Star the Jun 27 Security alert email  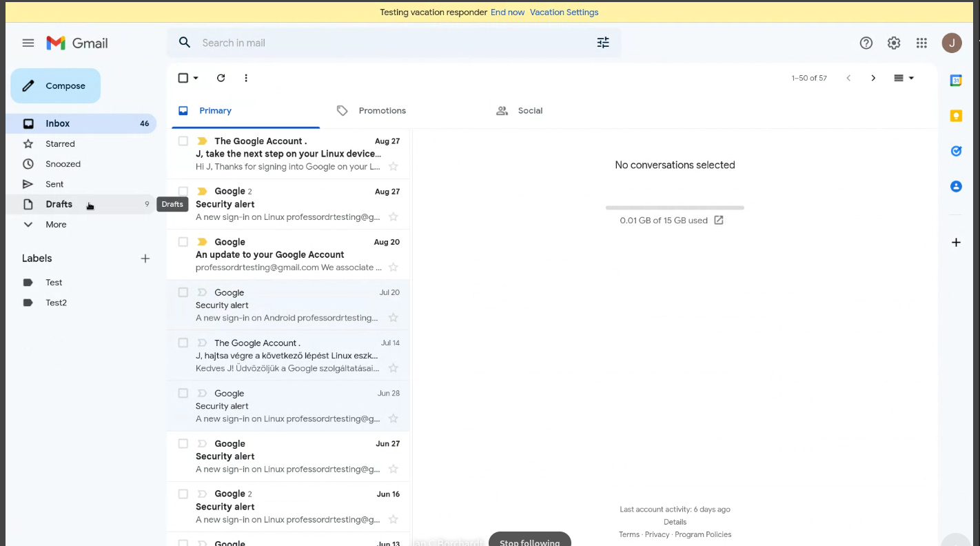(x=394, y=469)
